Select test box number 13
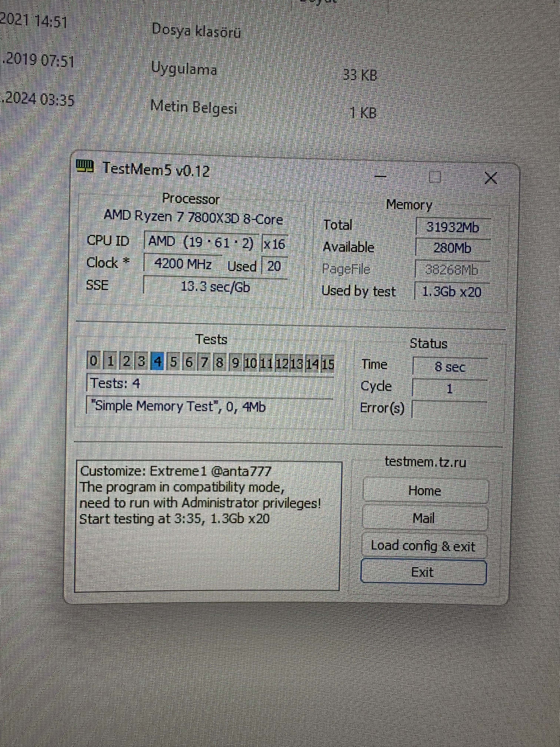 [x=297, y=364]
